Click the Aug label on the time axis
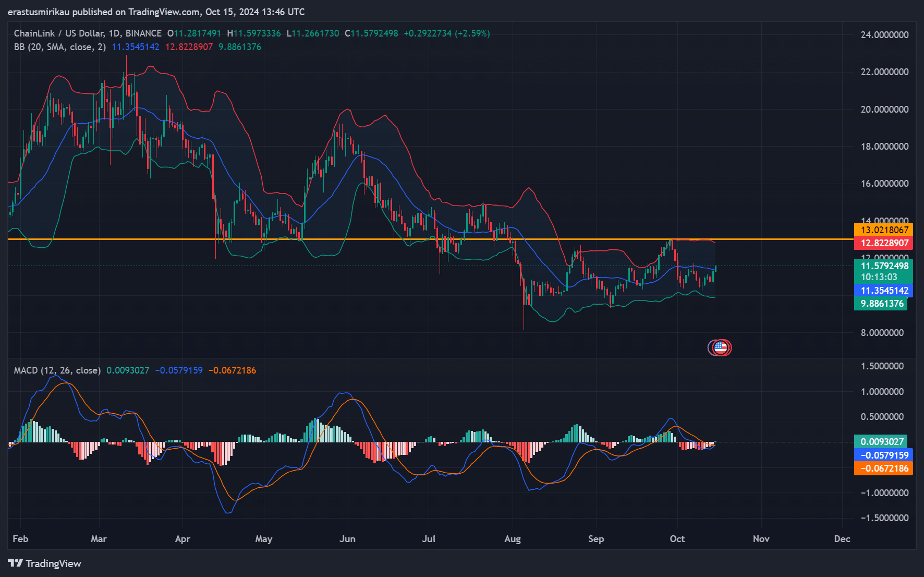Image resolution: width=924 pixels, height=577 pixels. point(513,539)
